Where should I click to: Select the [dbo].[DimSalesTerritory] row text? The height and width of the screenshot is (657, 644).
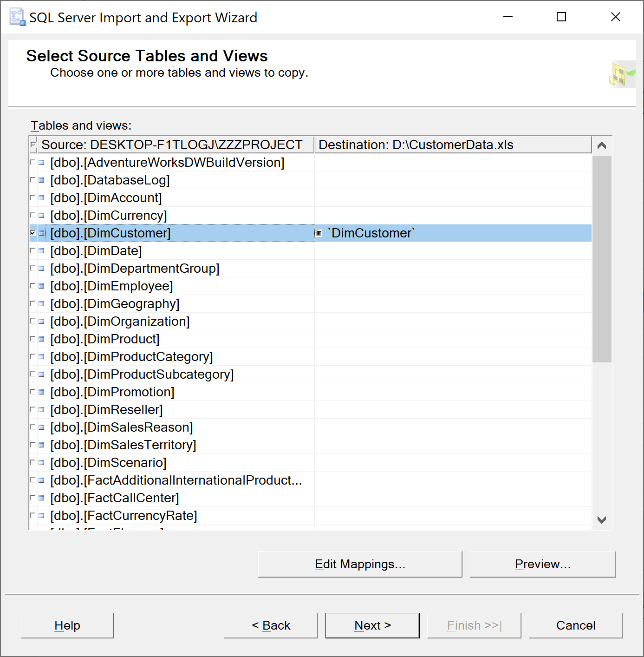124,445
